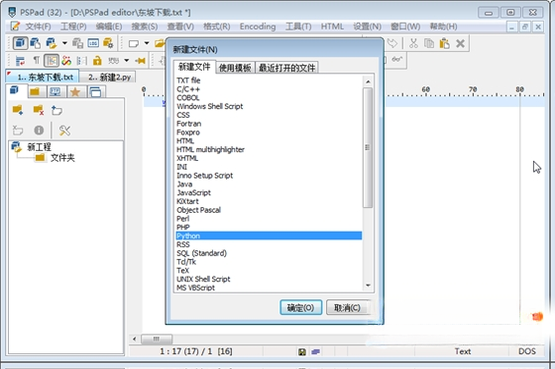555x369 pixels.
Task: Select SQL (Standard) list entry
Action: pyautogui.click(x=269, y=253)
